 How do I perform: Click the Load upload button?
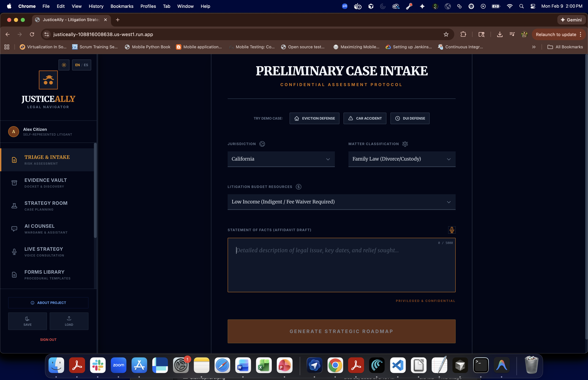point(69,321)
